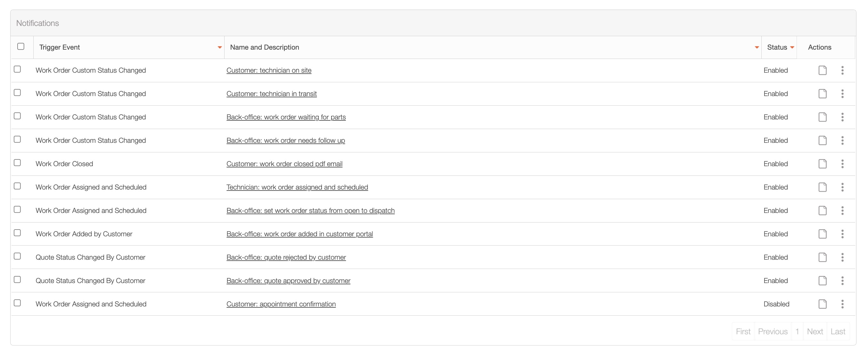Tick checkbox for disabled appointment confirmation row
Viewport: 868px width, 349px height.
18,303
